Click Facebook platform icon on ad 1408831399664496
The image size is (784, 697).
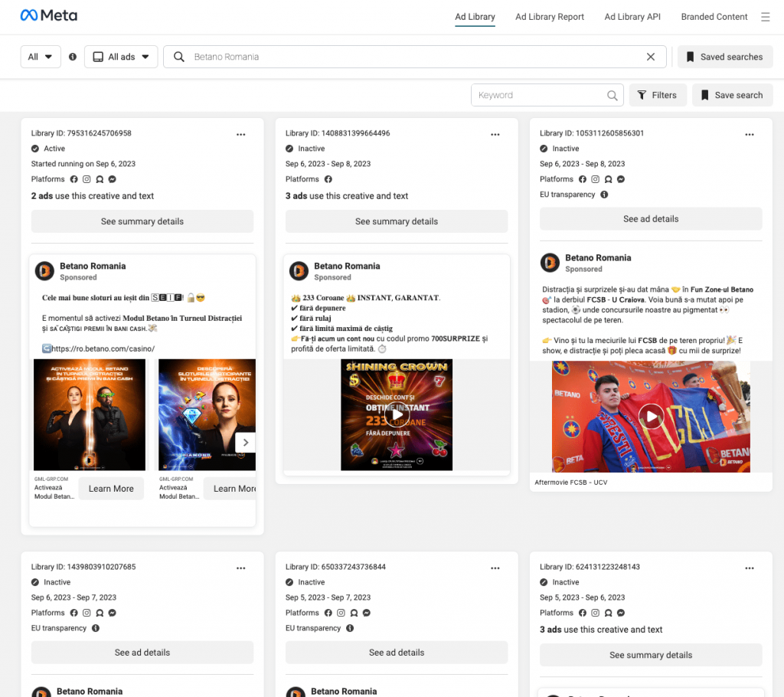tap(328, 179)
